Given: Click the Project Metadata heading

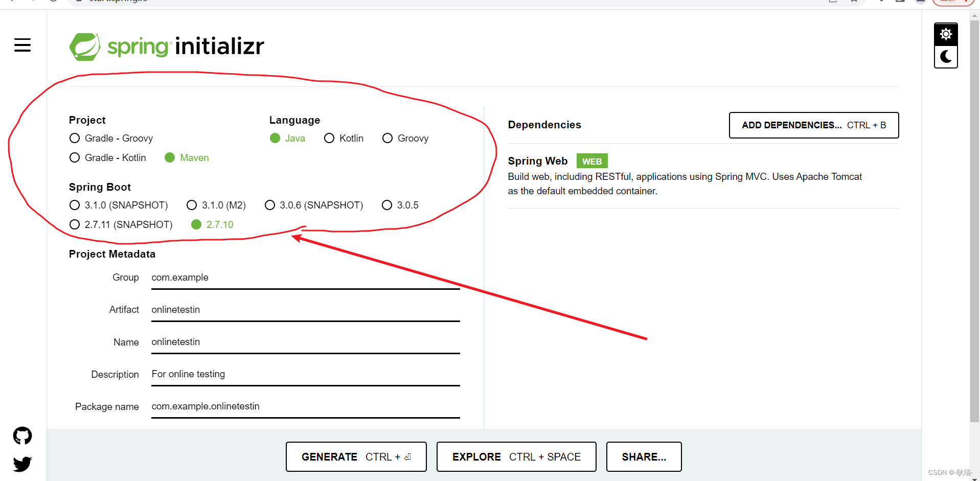Looking at the screenshot, I should [112, 254].
